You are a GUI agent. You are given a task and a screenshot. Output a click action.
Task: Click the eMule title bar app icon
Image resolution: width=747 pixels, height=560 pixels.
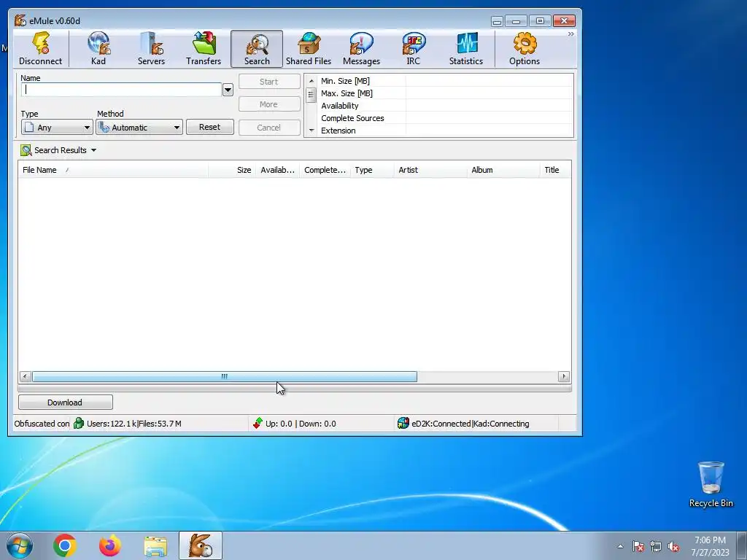20,20
